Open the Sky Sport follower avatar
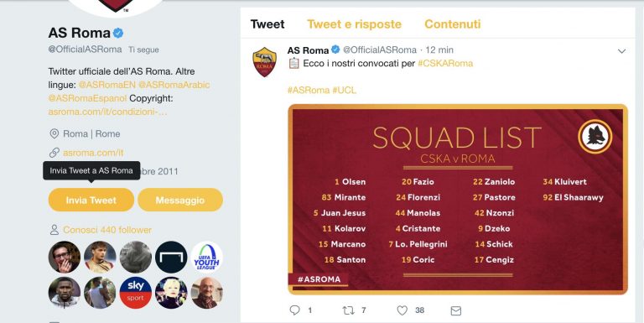The image size is (644, 323). pos(136,293)
